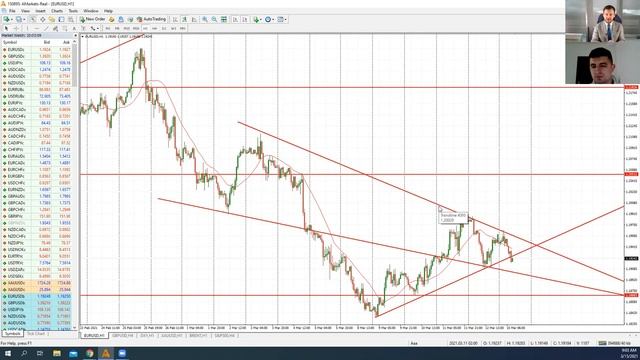Open a new chart window
Viewport: 640px width, 360px height.
[x=7, y=19]
